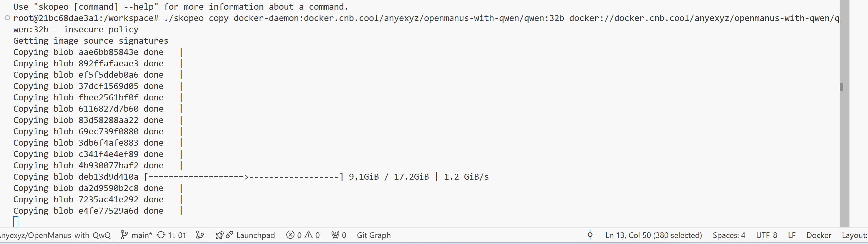Open the source control graph icon
The image size is (868, 244).
[200, 235]
